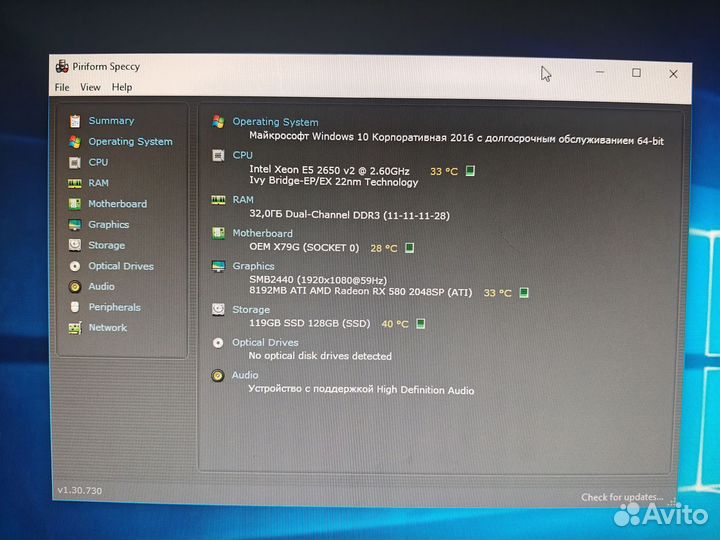Open Summary section in sidebar

coord(111,121)
